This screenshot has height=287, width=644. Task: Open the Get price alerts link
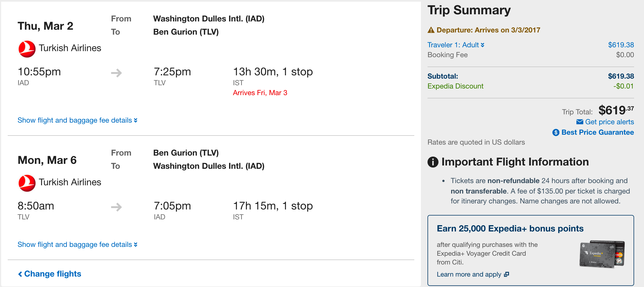609,122
